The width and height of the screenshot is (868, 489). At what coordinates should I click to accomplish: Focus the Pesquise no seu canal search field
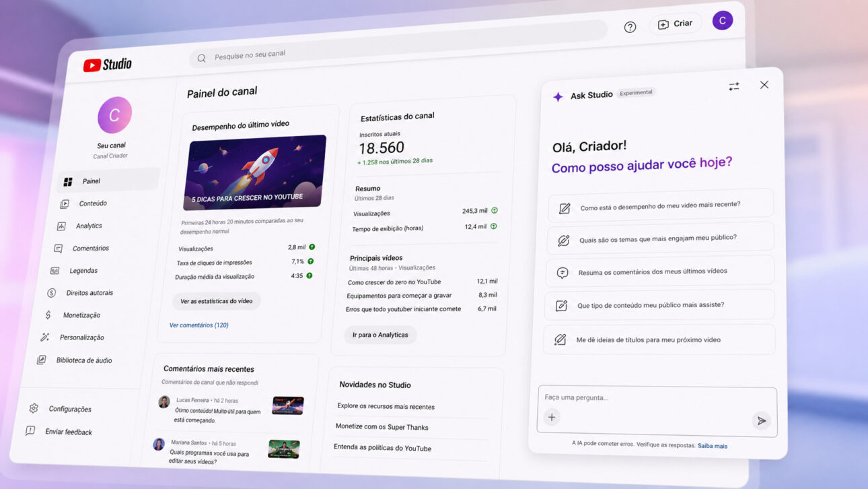[398, 44]
